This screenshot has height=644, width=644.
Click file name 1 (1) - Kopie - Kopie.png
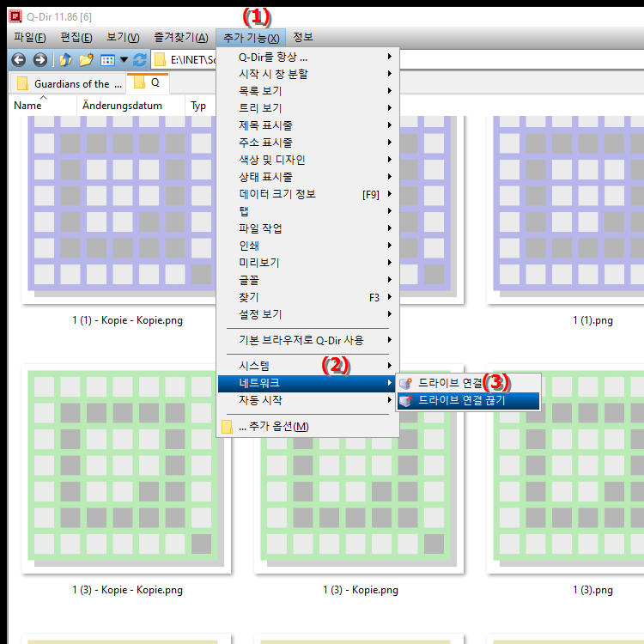(127, 321)
